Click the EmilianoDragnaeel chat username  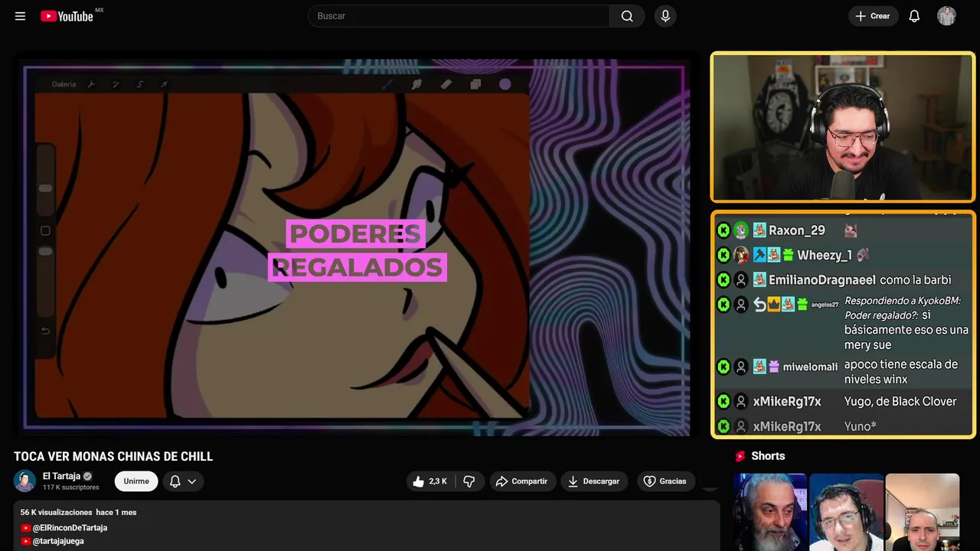click(x=822, y=280)
